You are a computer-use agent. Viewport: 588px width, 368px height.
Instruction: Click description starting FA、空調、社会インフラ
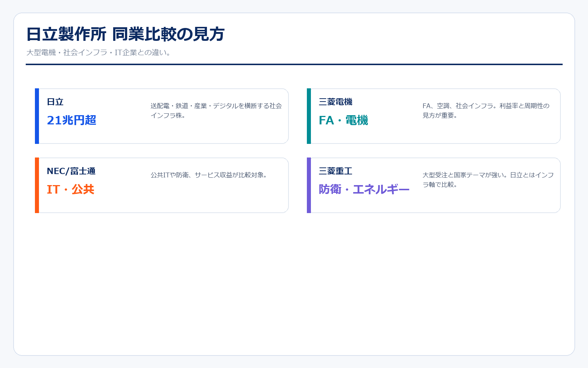pos(486,111)
